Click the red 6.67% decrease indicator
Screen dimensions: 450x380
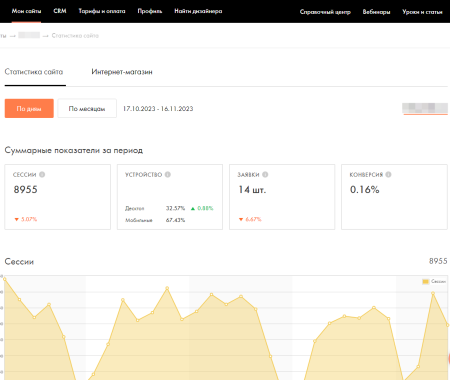[x=250, y=219]
